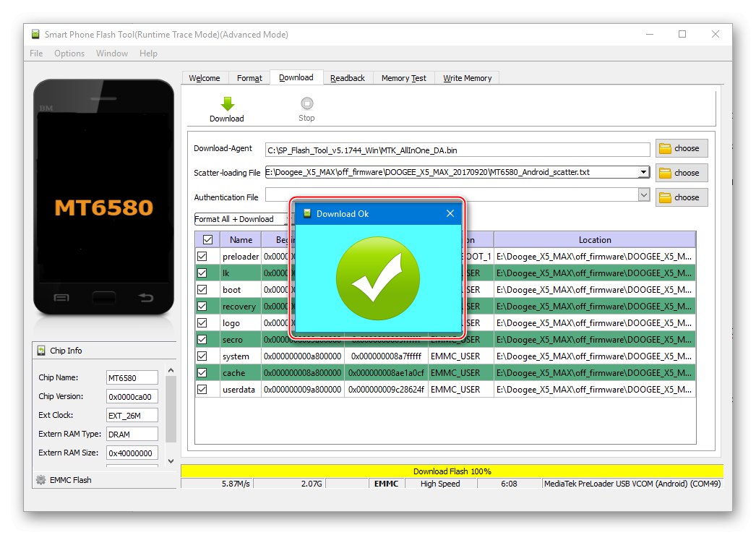756x535 pixels.
Task: Open the Options menu
Action: click(69, 53)
